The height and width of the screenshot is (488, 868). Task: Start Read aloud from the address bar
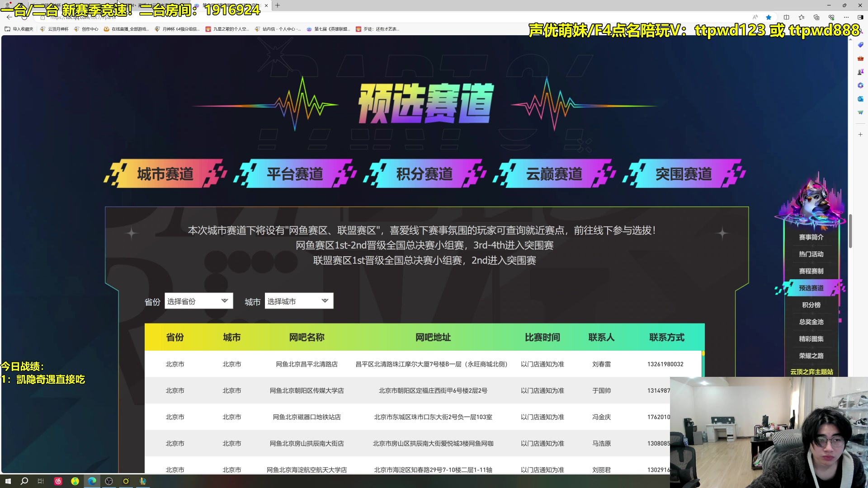tap(755, 17)
